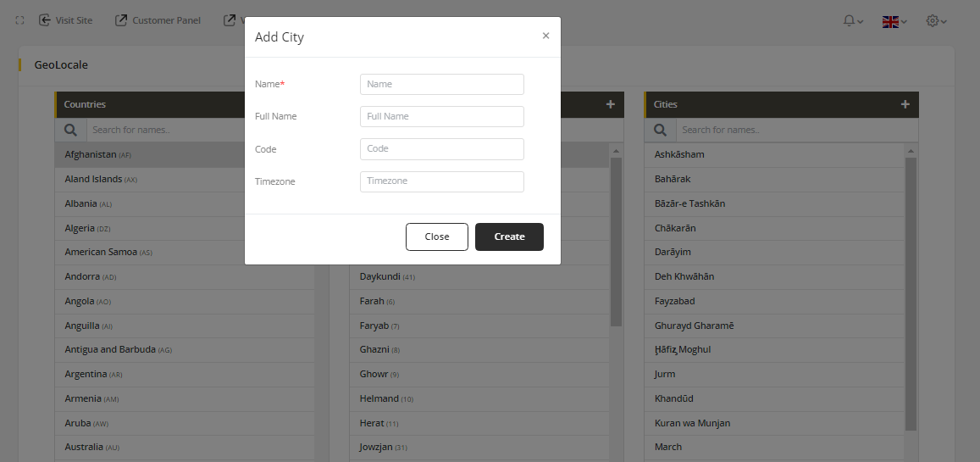The width and height of the screenshot is (980, 462).
Task: Click the Cities search magnifier icon
Action: point(661,130)
